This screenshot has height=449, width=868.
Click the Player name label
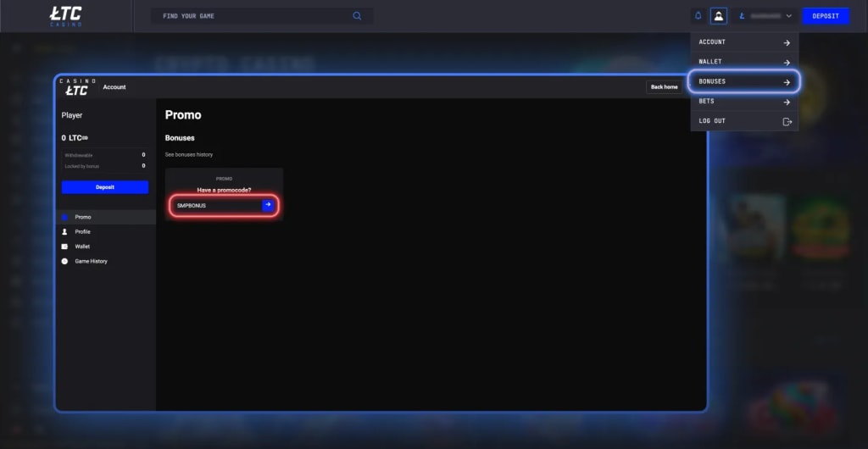tap(72, 115)
